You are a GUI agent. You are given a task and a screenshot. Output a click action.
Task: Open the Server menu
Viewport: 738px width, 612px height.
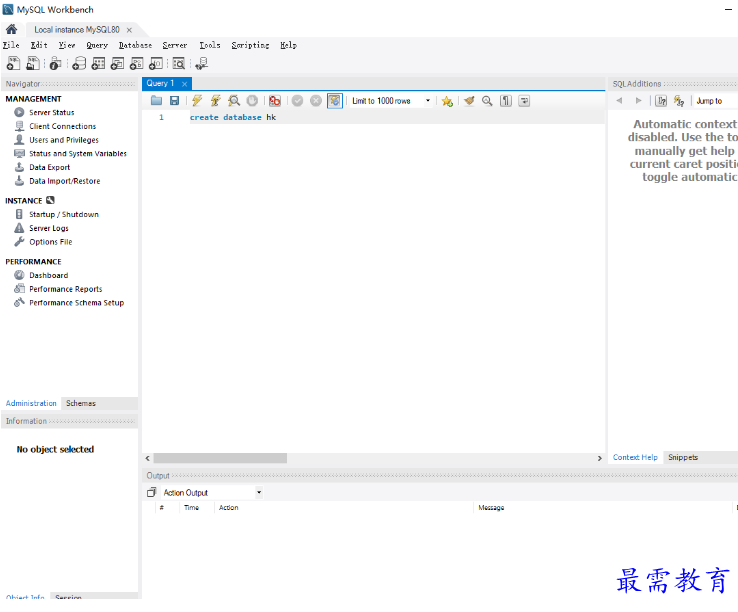175,45
